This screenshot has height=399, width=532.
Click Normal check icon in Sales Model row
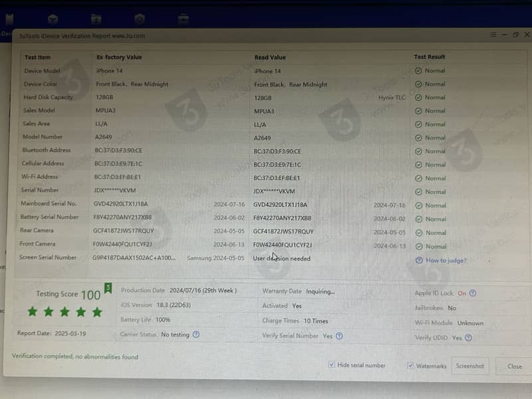418,110
